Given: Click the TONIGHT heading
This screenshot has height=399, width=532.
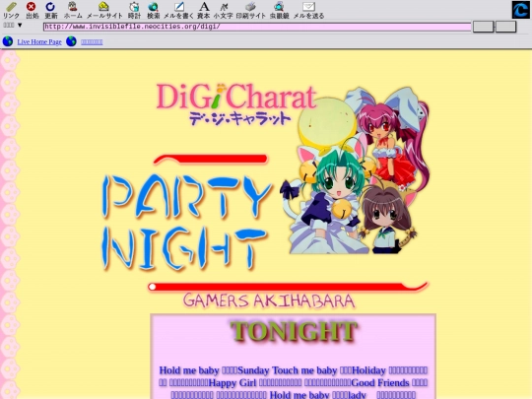Looking at the screenshot, I should (x=294, y=331).
